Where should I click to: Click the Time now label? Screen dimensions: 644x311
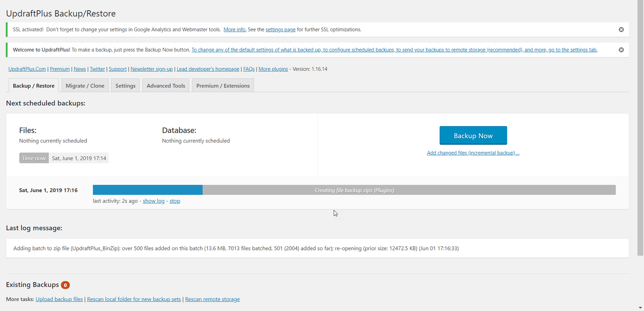[34, 158]
